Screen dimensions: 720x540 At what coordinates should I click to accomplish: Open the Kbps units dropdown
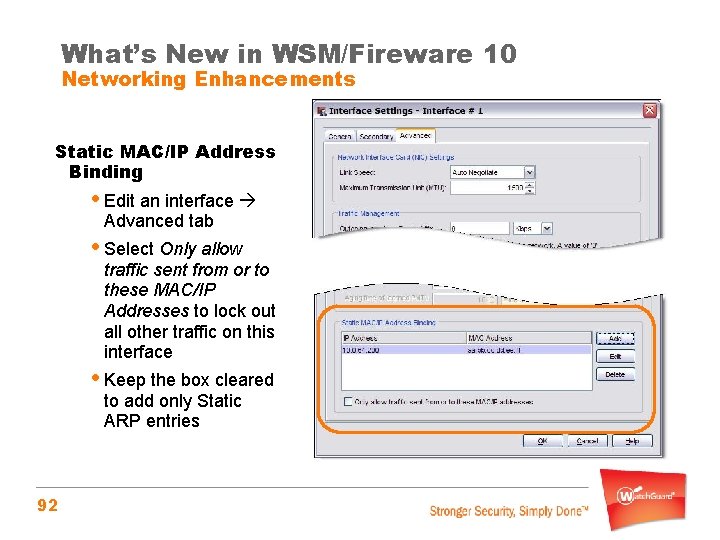[546, 228]
